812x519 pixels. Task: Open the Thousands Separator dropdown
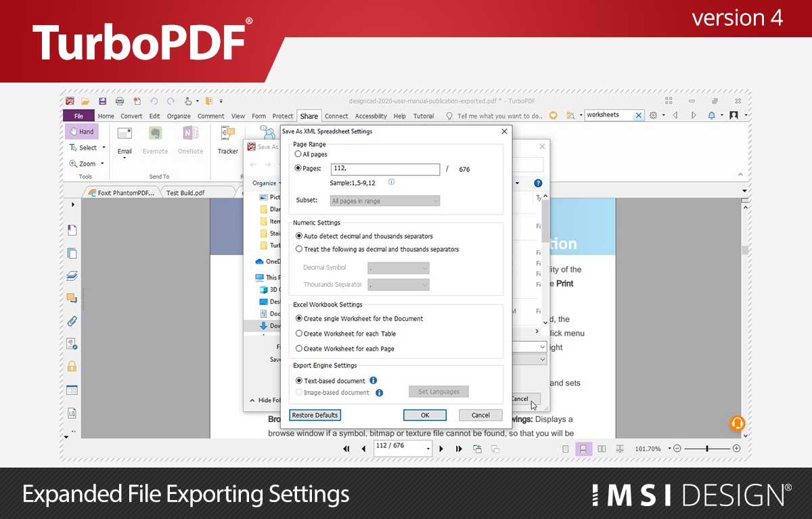tap(399, 285)
